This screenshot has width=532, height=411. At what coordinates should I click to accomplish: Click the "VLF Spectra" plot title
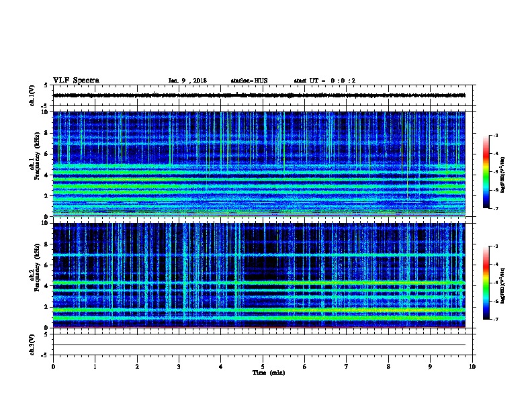tap(76, 81)
